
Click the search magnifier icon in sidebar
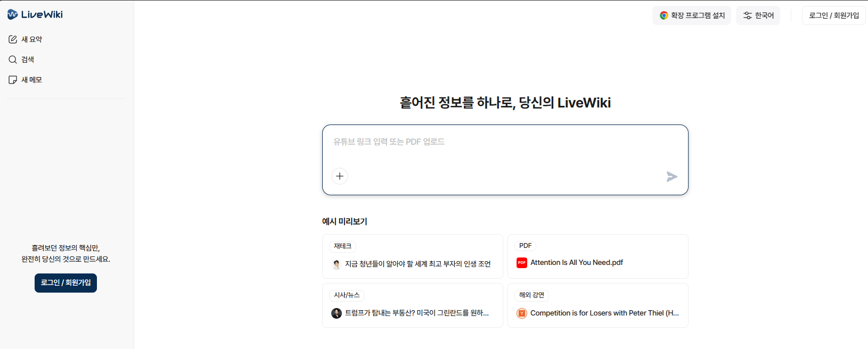click(x=13, y=60)
